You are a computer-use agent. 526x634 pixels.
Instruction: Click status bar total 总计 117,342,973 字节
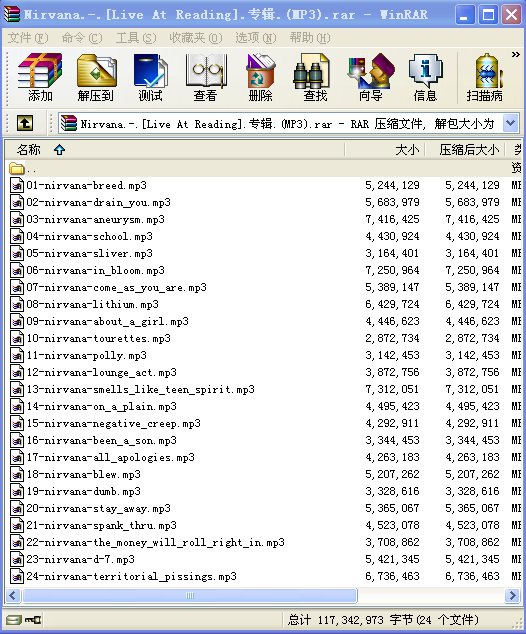[x=382, y=620]
